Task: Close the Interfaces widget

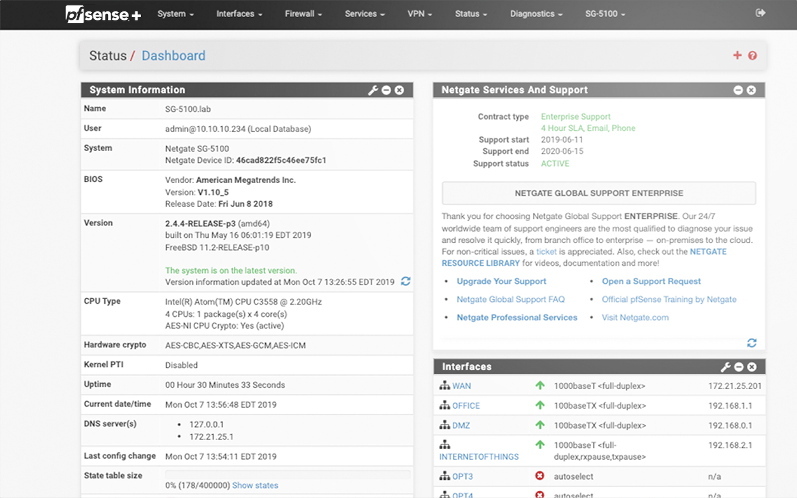Action: click(752, 367)
